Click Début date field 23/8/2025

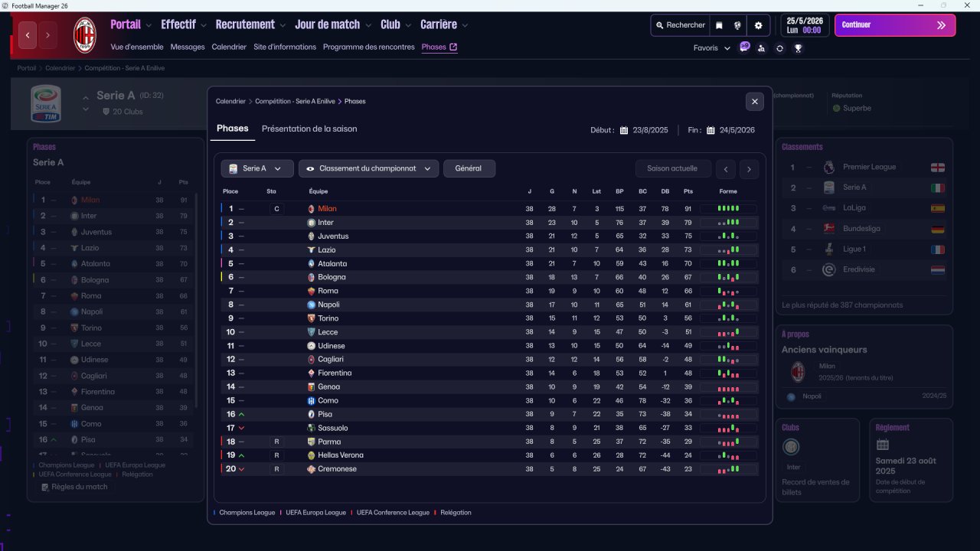(x=650, y=130)
